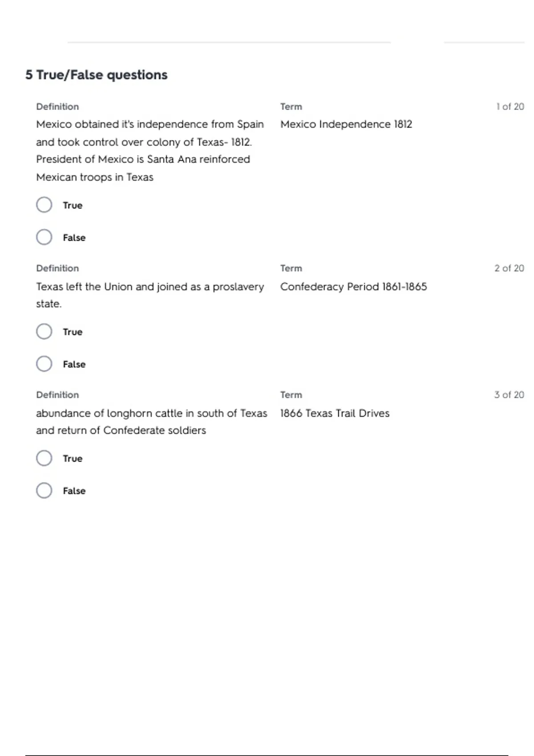Click the '3 of 20' question counter
Screen dimensions: 534x756
pyautogui.click(x=509, y=395)
